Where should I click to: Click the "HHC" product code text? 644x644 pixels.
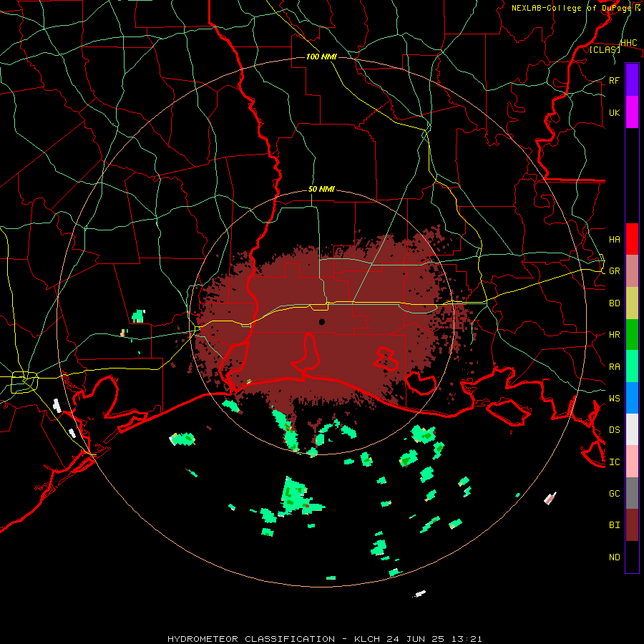628,43
